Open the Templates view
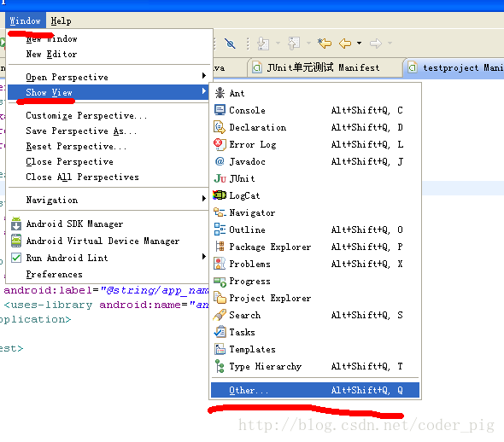Viewport: 504px width, 442px height. point(315,349)
